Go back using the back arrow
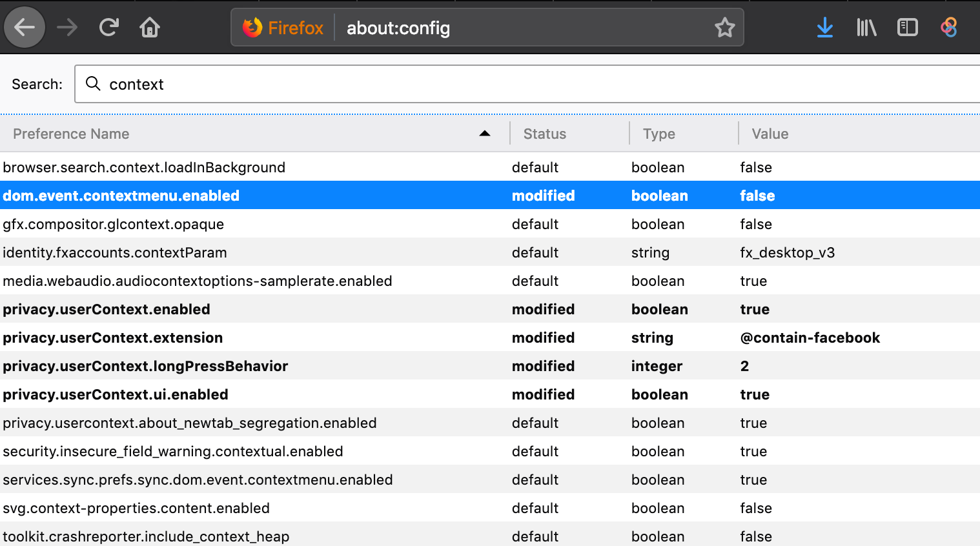 point(25,27)
